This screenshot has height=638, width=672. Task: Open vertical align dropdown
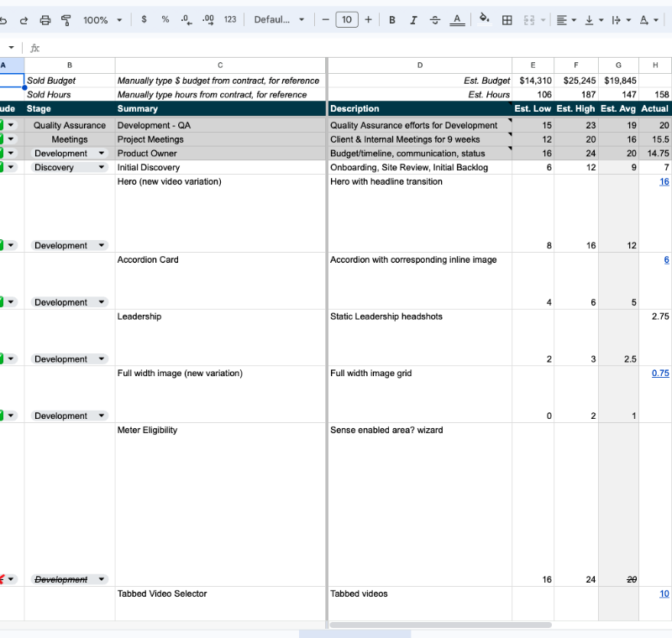click(594, 20)
